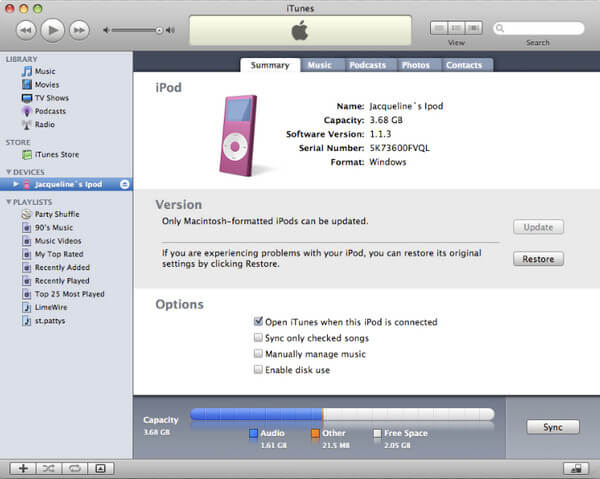The height and width of the screenshot is (479, 600).
Task: Create a new playlist with plus button
Action: (23, 468)
